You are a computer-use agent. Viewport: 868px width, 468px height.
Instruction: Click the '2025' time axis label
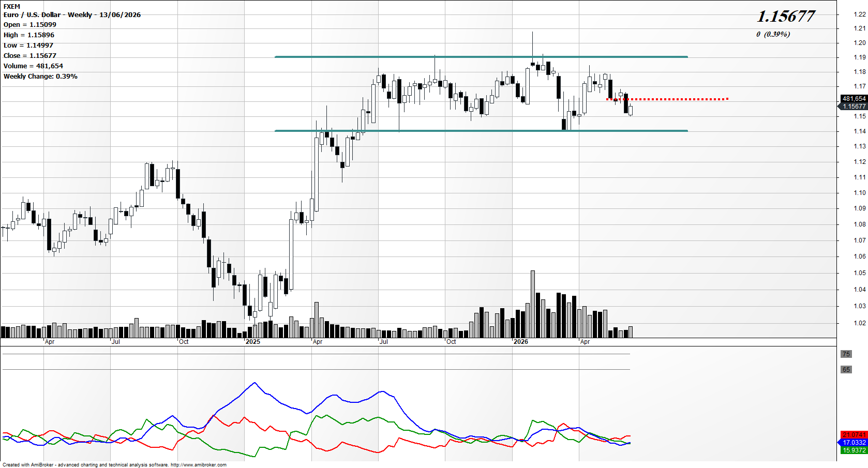tap(253, 342)
